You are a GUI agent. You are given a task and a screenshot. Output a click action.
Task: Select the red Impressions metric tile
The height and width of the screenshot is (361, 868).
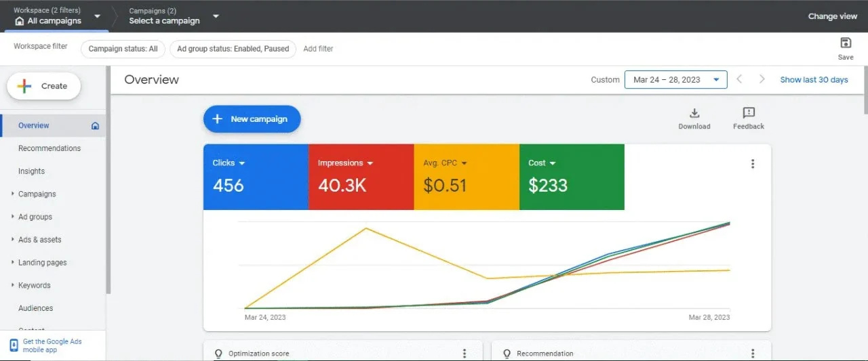click(361, 177)
